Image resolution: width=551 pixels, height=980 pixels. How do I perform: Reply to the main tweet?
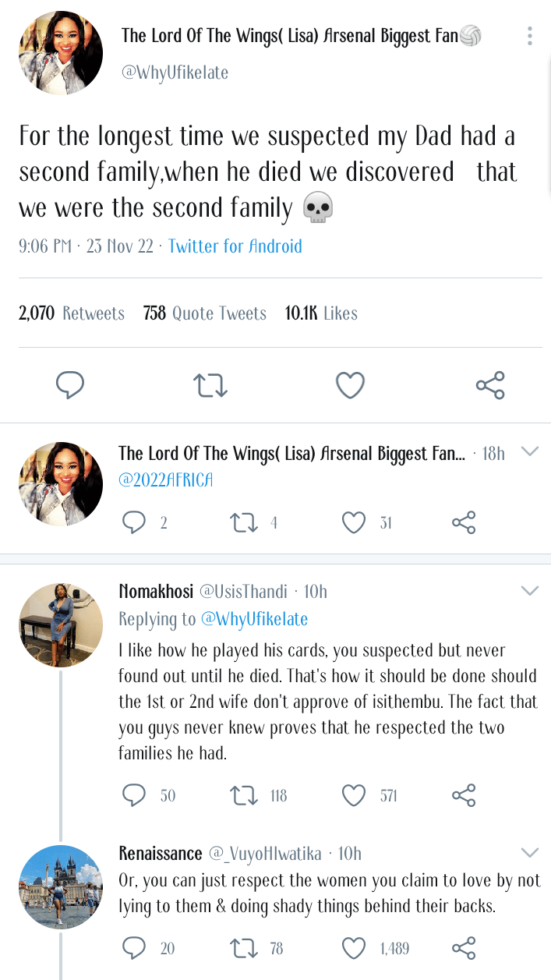coord(70,385)
